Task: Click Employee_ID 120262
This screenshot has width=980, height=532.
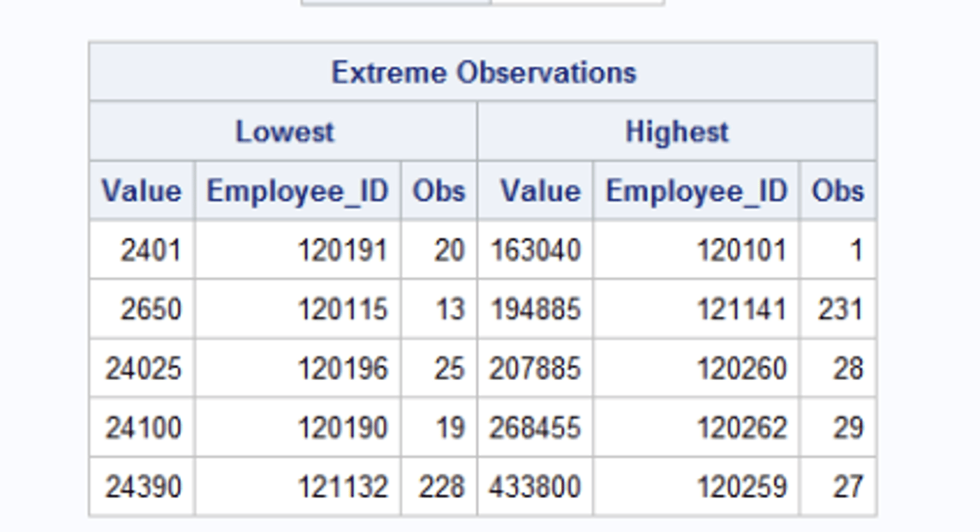Action: 742,428
